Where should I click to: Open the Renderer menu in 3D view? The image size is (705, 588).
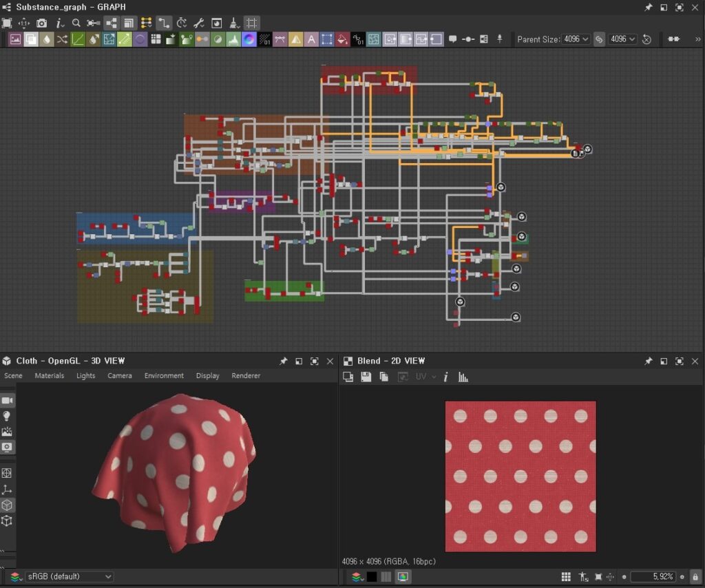point(246,376)
